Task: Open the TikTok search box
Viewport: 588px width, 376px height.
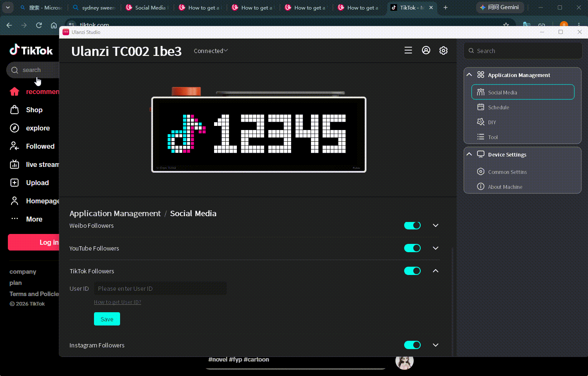Action: [33, 70]
